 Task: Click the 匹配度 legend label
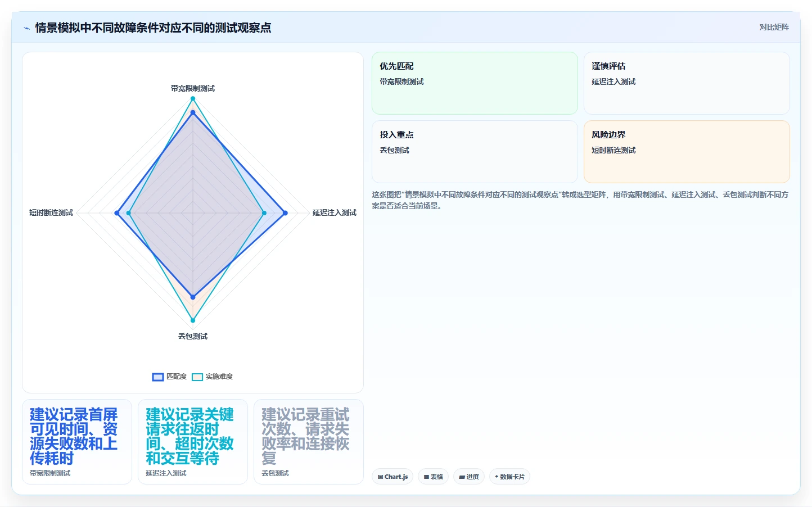pos(177,377)
